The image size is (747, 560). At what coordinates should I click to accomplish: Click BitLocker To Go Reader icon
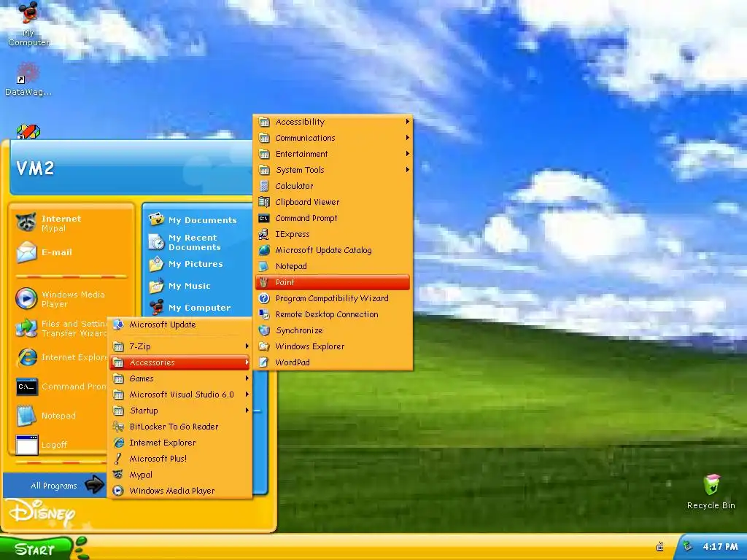(x=118, y=427)
